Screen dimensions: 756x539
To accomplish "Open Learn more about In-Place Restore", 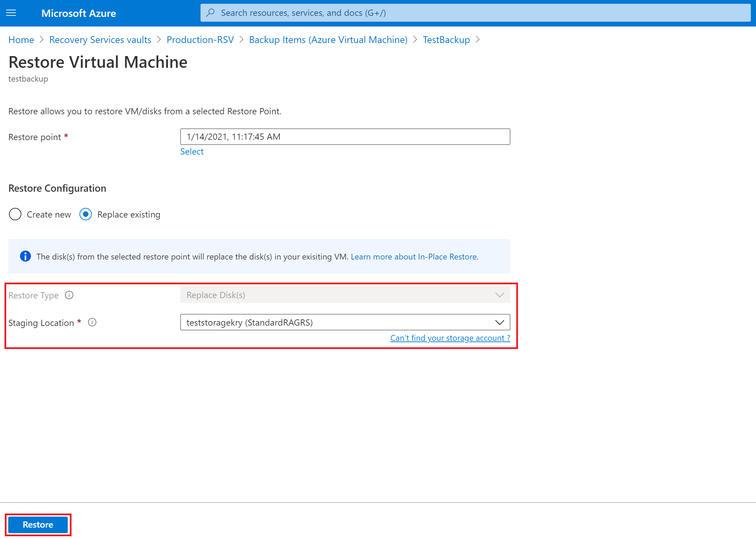I will [x=413, y=256].
